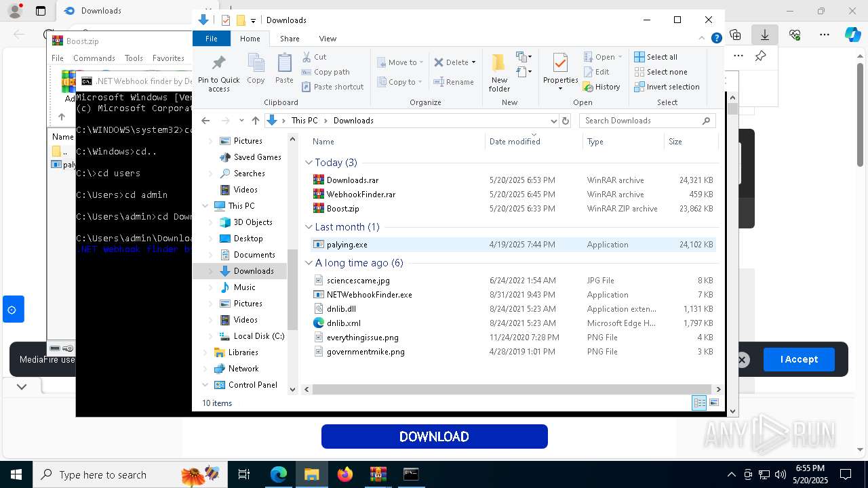Open WinRAR from taskbar
868x488 pixels.
(x=378, y=474)
